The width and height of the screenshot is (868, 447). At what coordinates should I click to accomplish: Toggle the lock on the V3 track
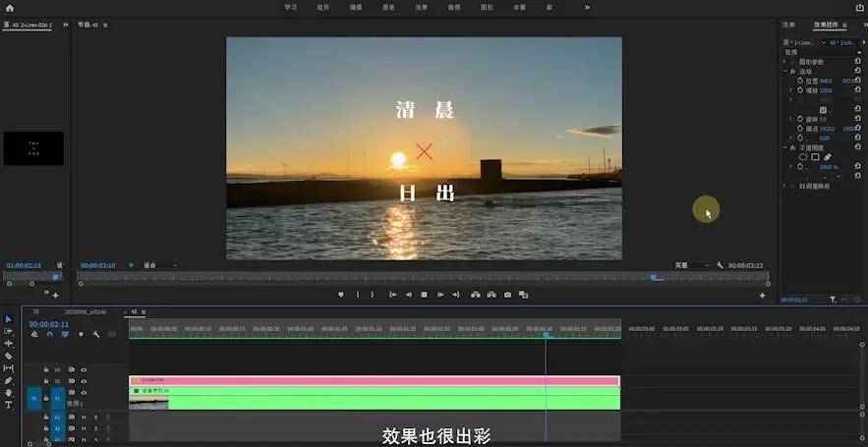46,369
